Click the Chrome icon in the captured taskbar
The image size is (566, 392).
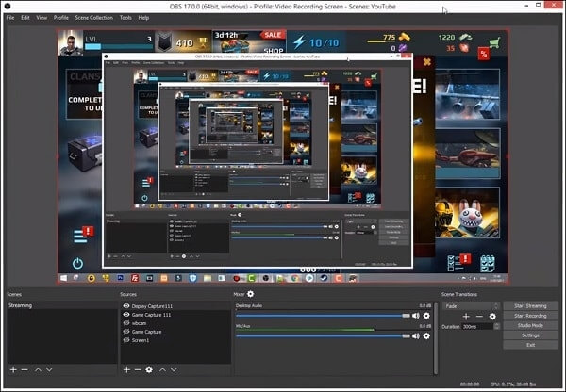coord(295,278)
